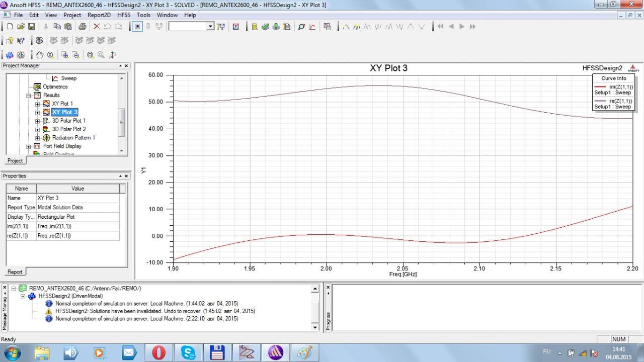Toggle the eye visibility toolbar icon

click(39, 41)
